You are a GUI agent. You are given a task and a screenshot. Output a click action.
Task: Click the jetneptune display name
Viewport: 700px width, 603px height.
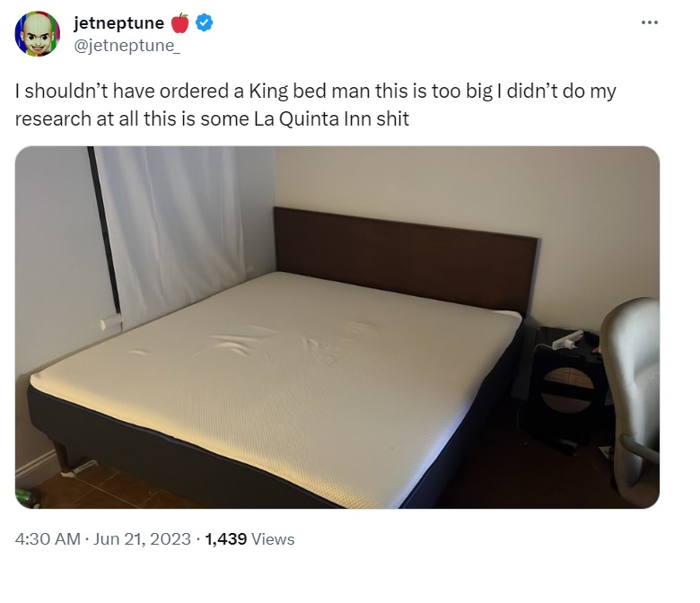click(118, 22)
